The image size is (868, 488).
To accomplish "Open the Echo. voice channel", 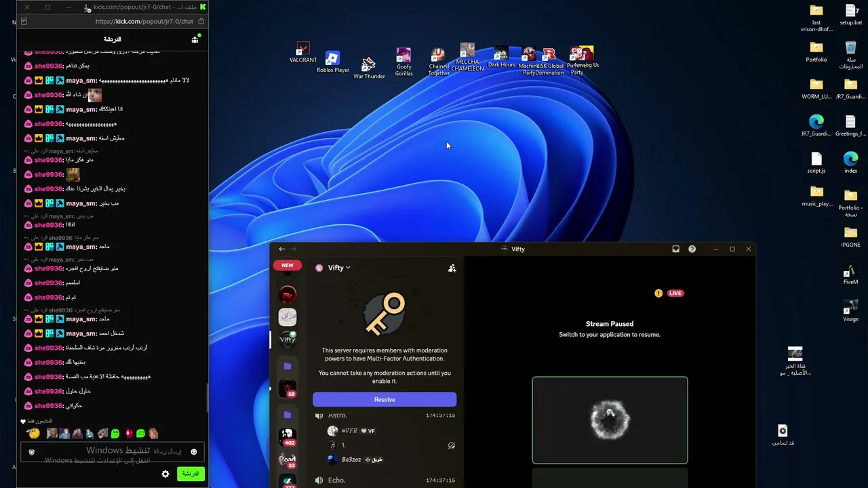I will click(x=384, y=480).
